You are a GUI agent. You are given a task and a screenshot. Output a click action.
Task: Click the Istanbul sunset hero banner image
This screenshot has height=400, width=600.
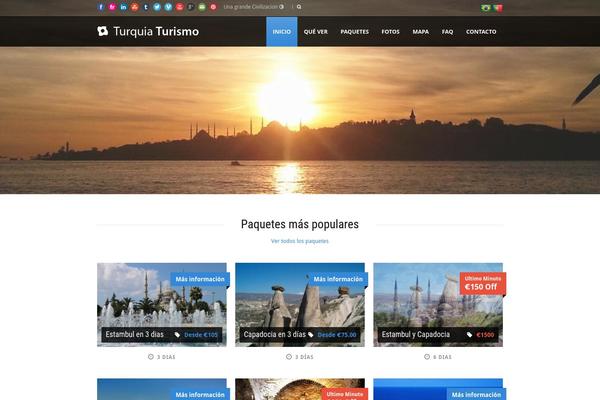(300, 120)
